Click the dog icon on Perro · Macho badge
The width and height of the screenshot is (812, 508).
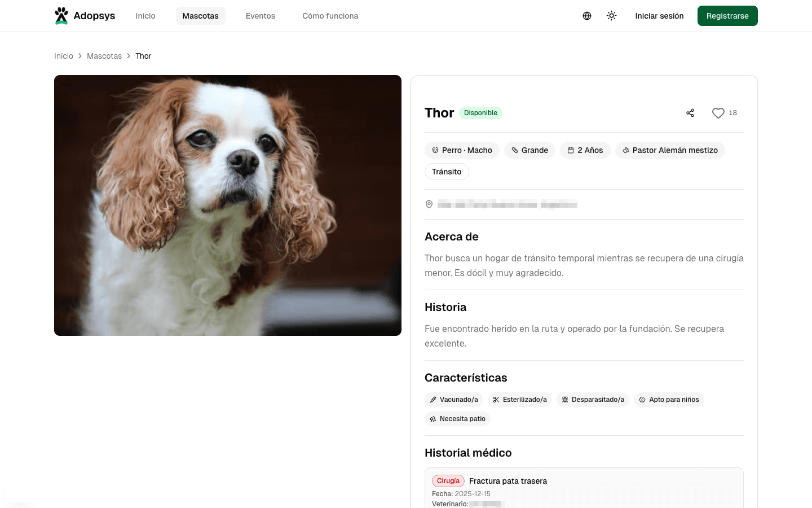(435, 150)
